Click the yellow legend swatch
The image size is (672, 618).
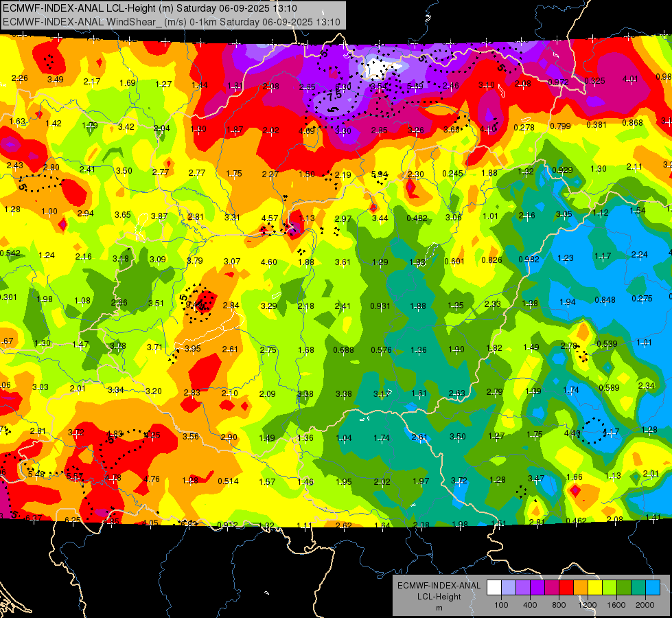pyautogui.click(x=595, y=588)
